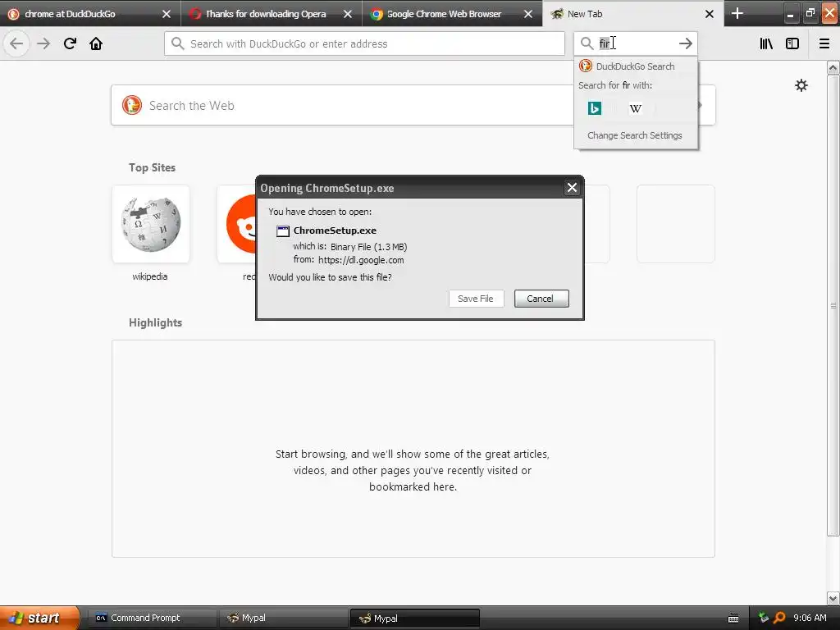This screenshot has height=630, width=840.
Task: Open a new tab with plus button
Action: (737, 13)
